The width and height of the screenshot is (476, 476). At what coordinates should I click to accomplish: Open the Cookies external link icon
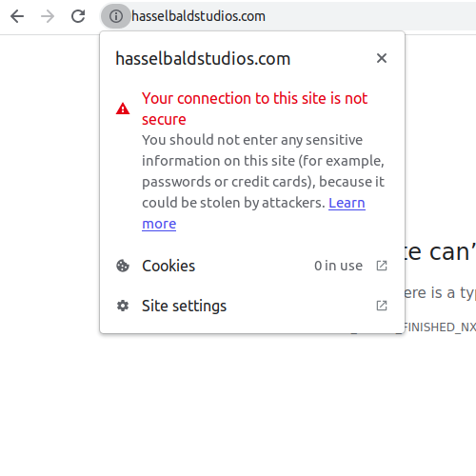click(382, 266)
